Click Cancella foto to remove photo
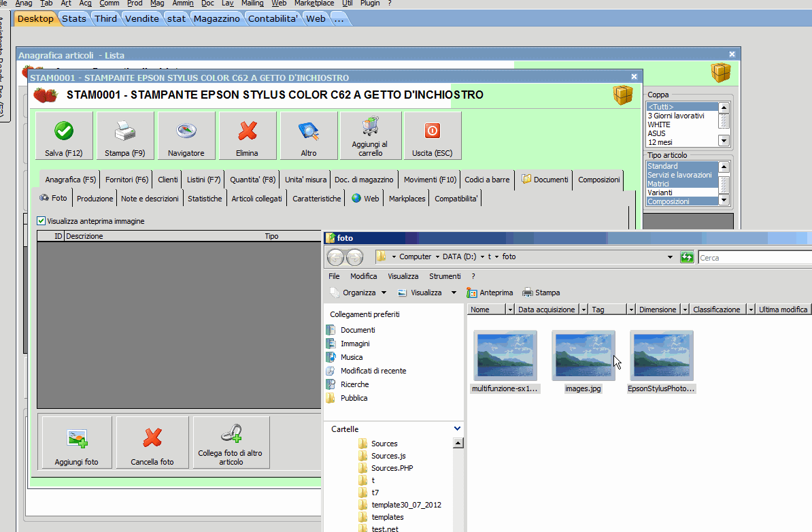This screenshot has height=532, width=812. (x=152, y=442)
